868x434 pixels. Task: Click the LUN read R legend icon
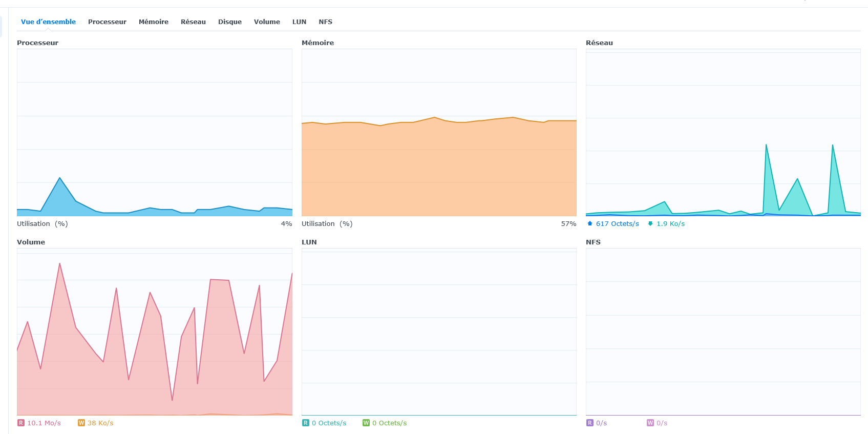pyautogui.click(x=306, y=423)
